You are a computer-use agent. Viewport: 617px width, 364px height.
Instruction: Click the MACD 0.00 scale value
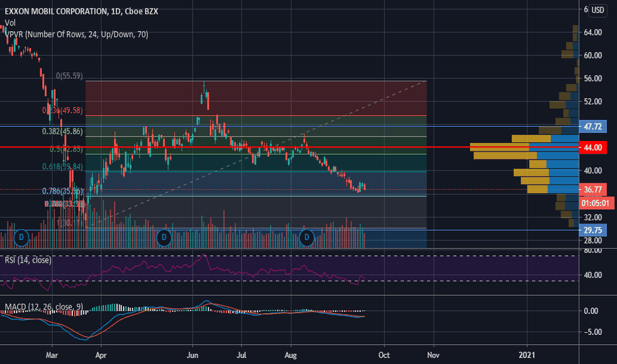tap(591, 311)
